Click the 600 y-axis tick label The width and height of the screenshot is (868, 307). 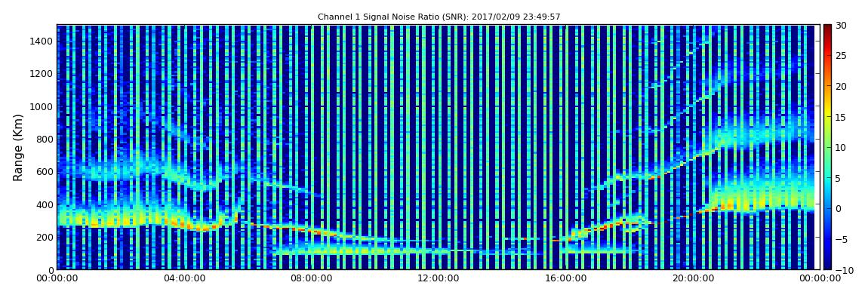[x=45, y=171]
